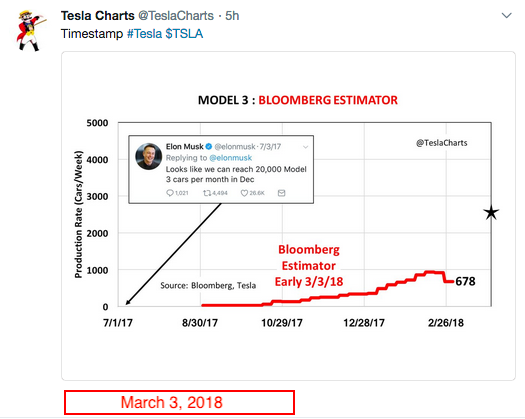The image size is (525, 419).
Task: Click the @TeslaCharts handle
Action: (176, 16)
